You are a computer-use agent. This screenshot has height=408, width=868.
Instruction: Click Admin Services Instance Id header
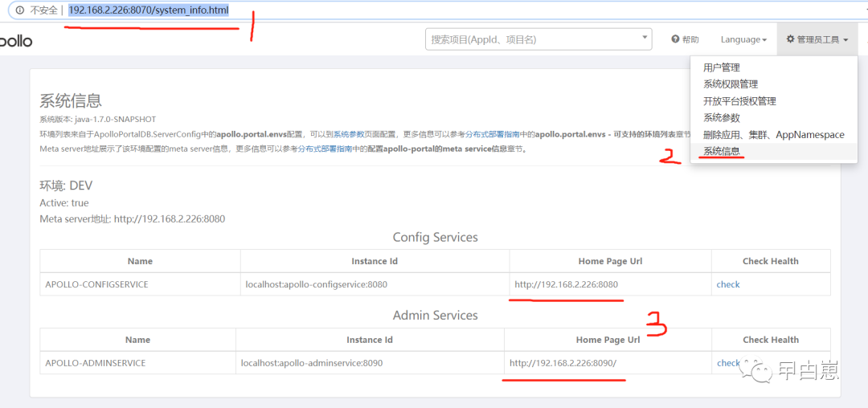tap(370, 340)
